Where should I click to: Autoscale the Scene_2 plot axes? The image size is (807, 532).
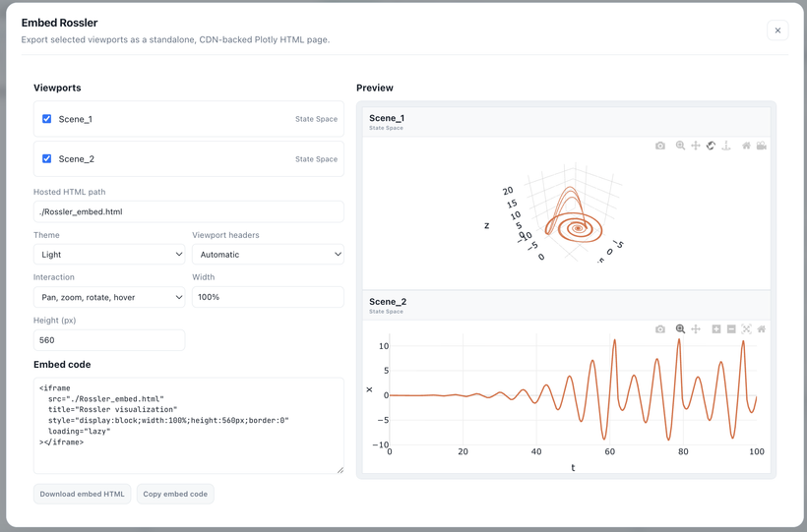point(746,329)
